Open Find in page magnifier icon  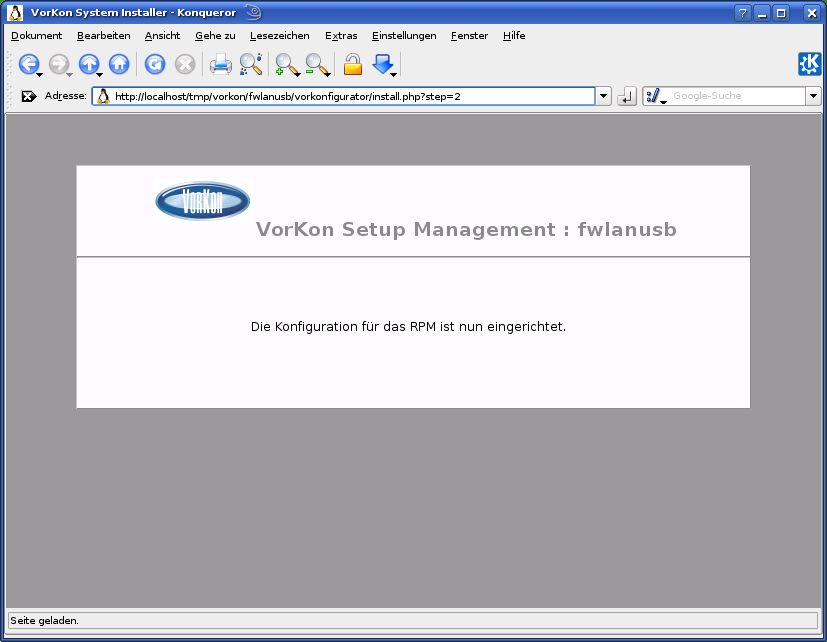pos(251,64)
